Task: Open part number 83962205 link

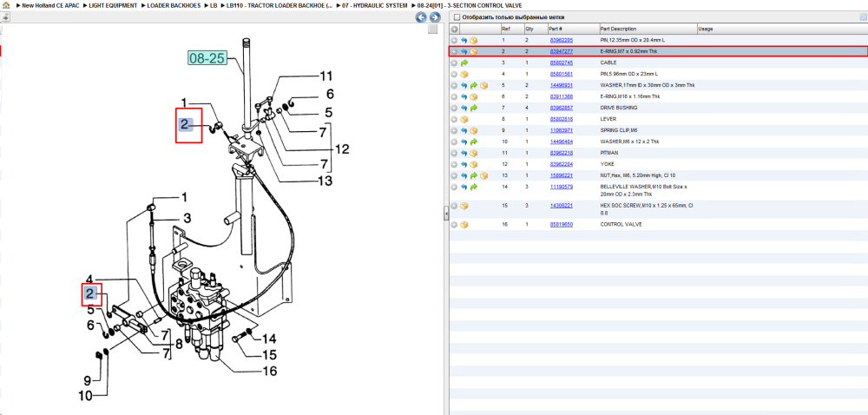Action: [561, 41]
